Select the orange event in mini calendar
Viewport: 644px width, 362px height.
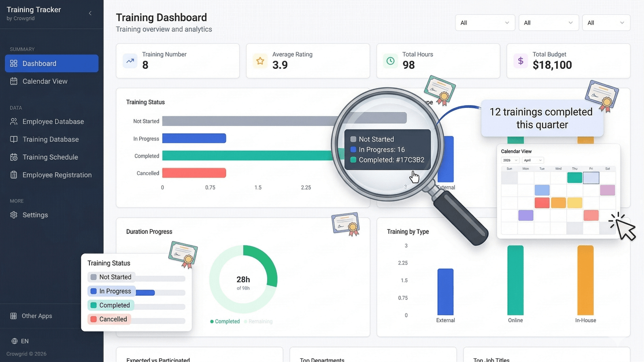(558, 203)
